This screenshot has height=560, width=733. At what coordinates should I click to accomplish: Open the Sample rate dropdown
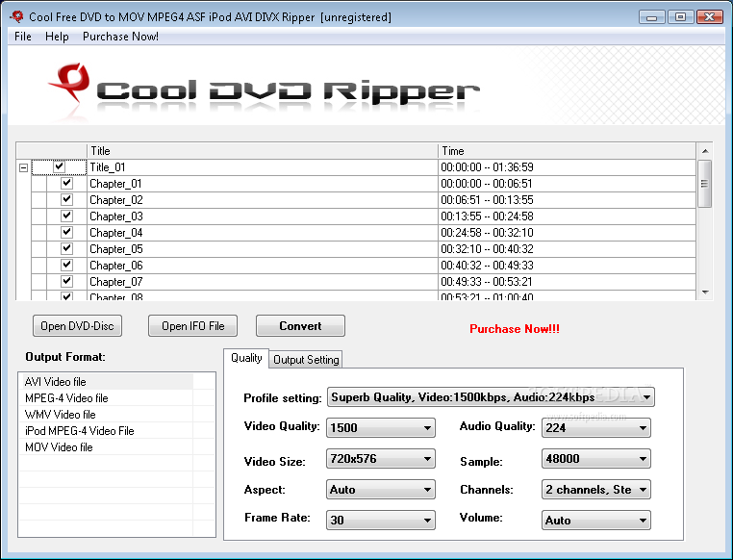pyautogui.click(x=596, y=459)
